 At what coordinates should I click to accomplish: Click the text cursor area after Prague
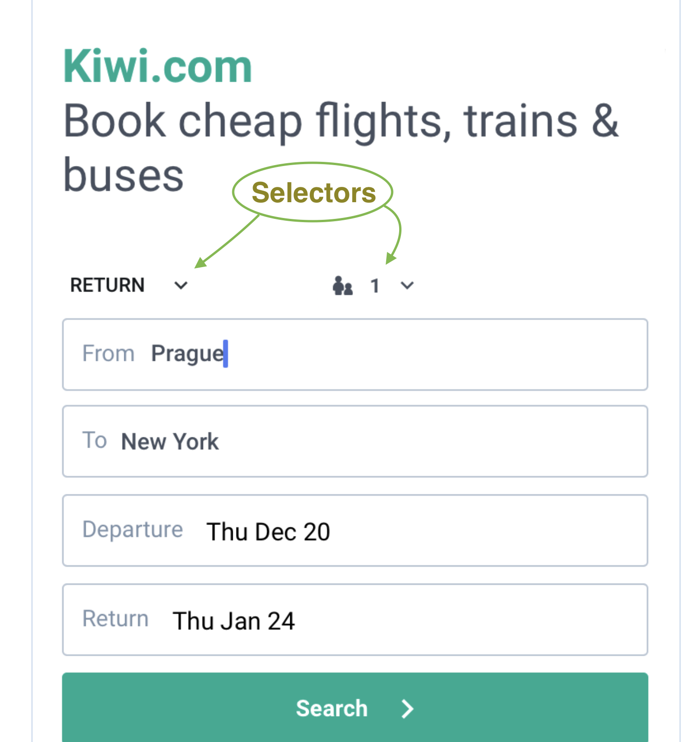pyautogui.click(x=224, y=353)
